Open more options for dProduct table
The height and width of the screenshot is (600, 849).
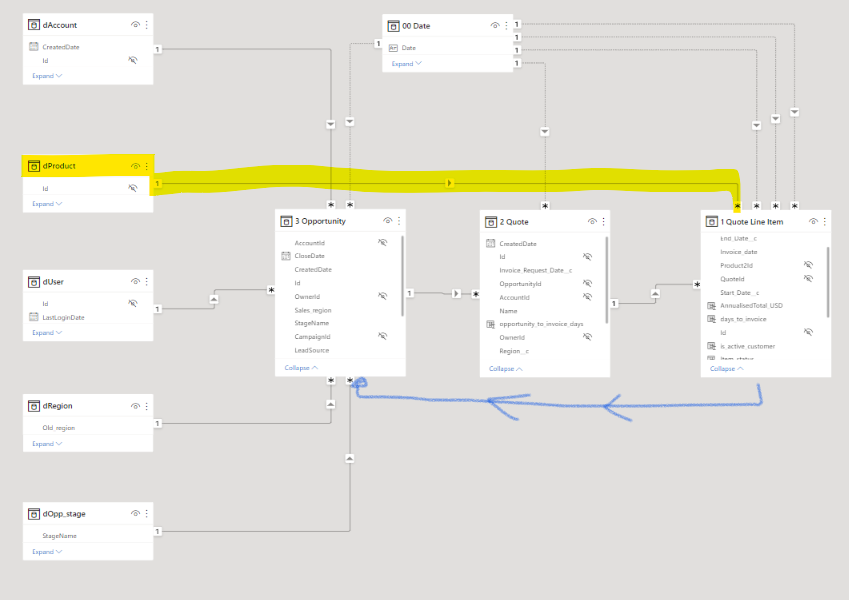coord(147,166)
